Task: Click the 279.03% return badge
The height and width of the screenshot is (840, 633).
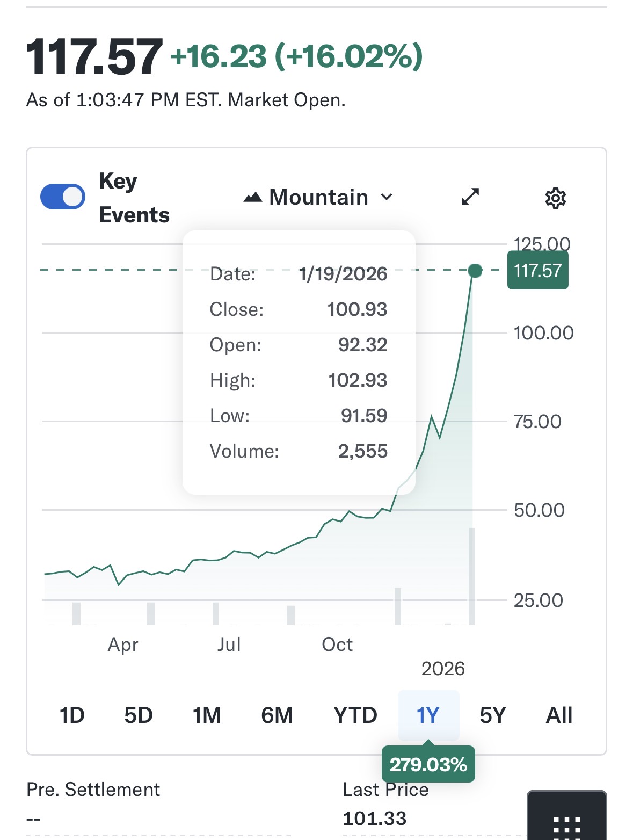Action: (x=428, y=764)
